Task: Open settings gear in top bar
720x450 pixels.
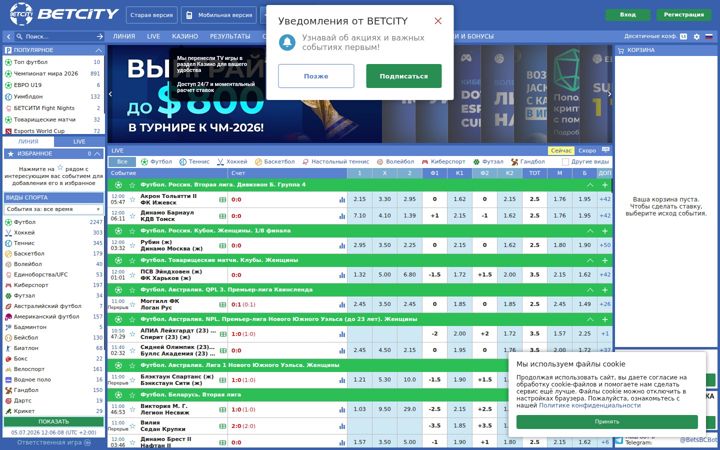Action: click(697, 36)
